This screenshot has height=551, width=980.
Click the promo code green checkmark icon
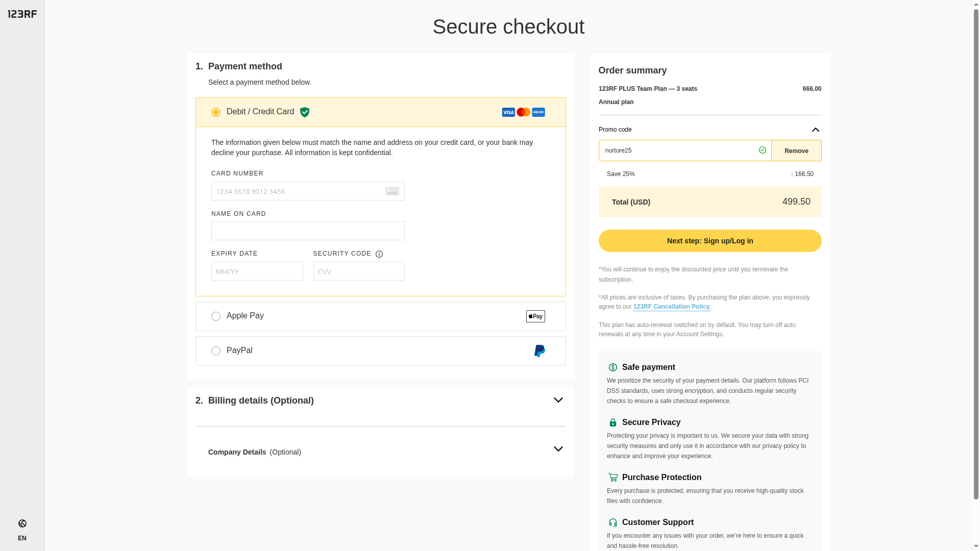coord(763,150)
